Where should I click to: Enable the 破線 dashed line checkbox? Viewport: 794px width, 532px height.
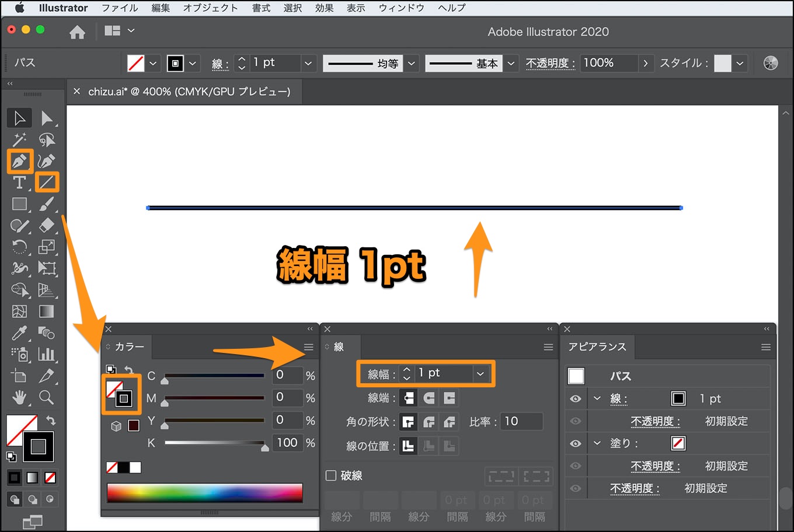click(331, 475)
